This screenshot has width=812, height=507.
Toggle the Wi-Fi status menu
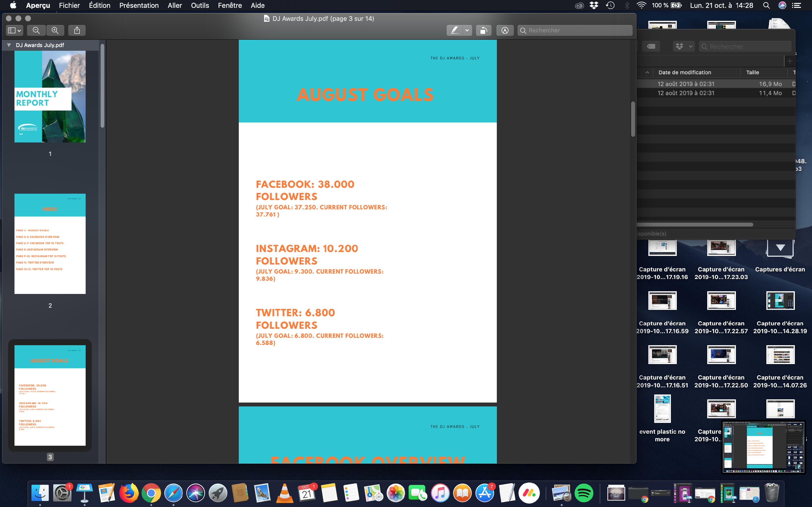[641, 5]
